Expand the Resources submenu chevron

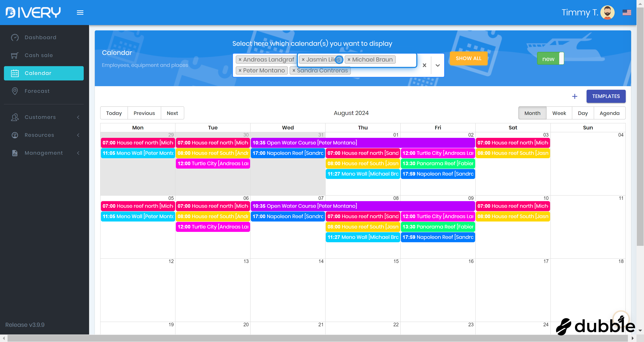[78, 135]
